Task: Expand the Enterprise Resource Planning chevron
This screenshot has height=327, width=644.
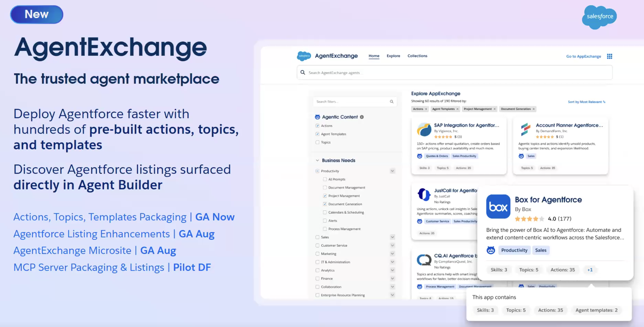Action: point(392,295)
